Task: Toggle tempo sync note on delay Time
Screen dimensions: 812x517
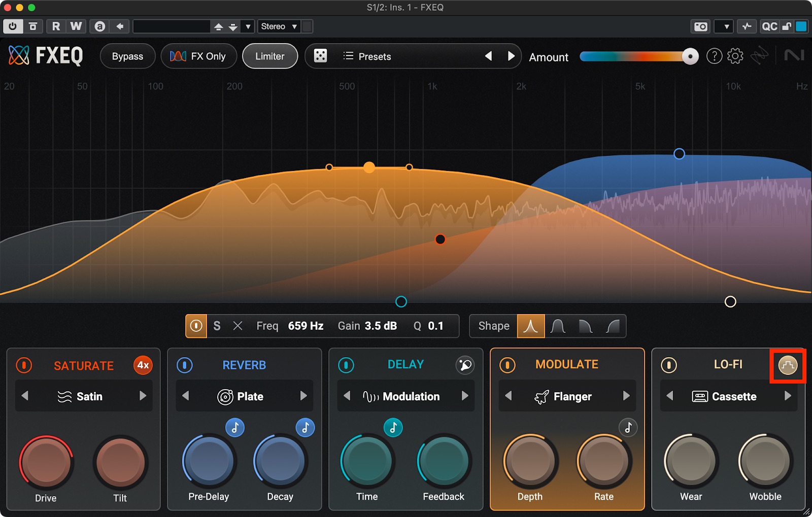Action: coord(393,428)
